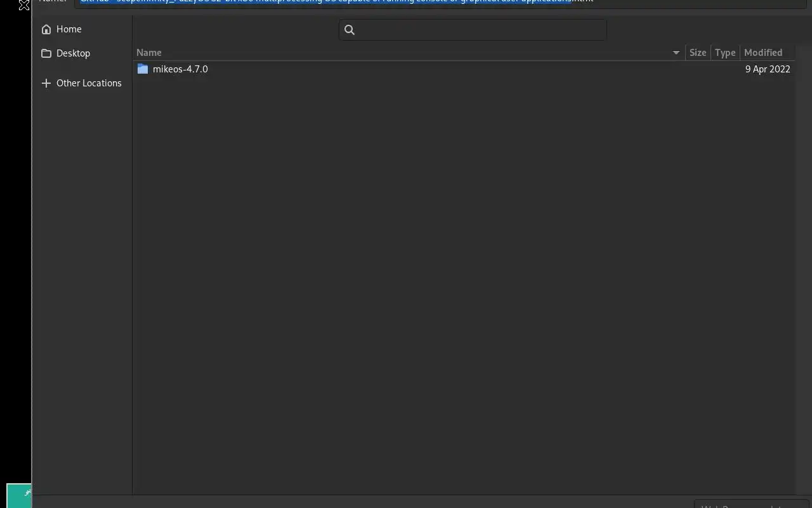Image resolution: width=812 pixels, height=508 pixels.
Task: Click the Desktop folder icon in sidebar
Action: click(x=46, y=53)
